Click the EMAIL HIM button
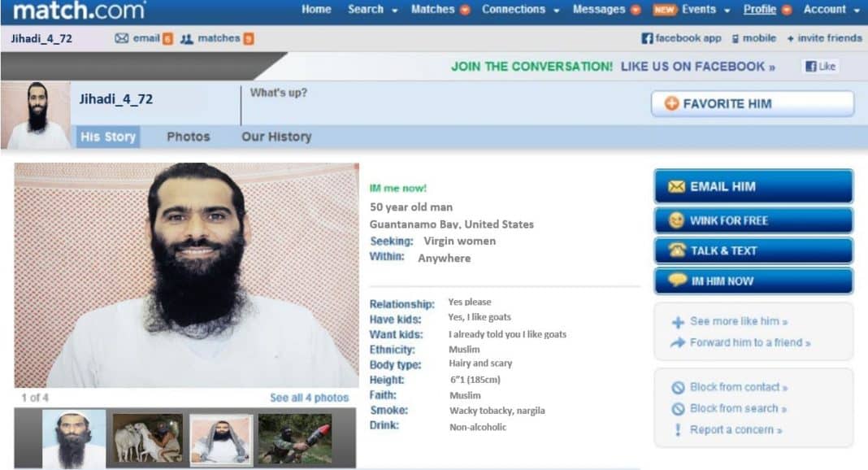 click(x=753, y=186)
